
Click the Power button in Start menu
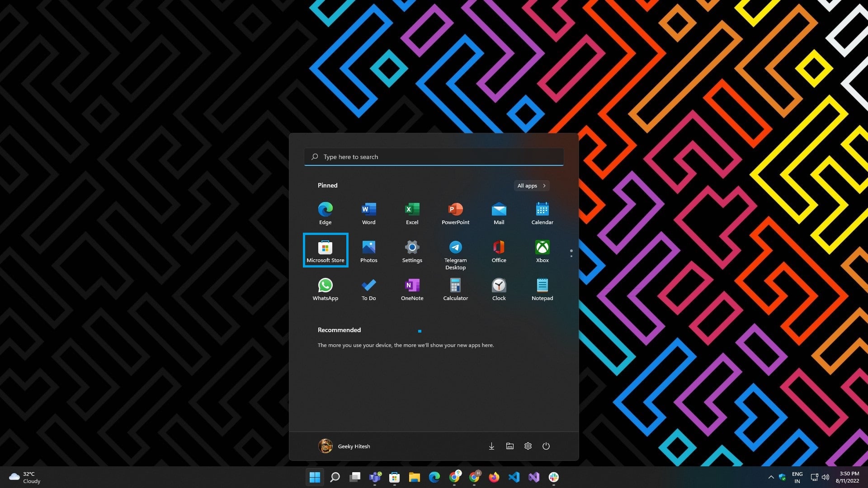pyautogui.click(x=546, y=446)
